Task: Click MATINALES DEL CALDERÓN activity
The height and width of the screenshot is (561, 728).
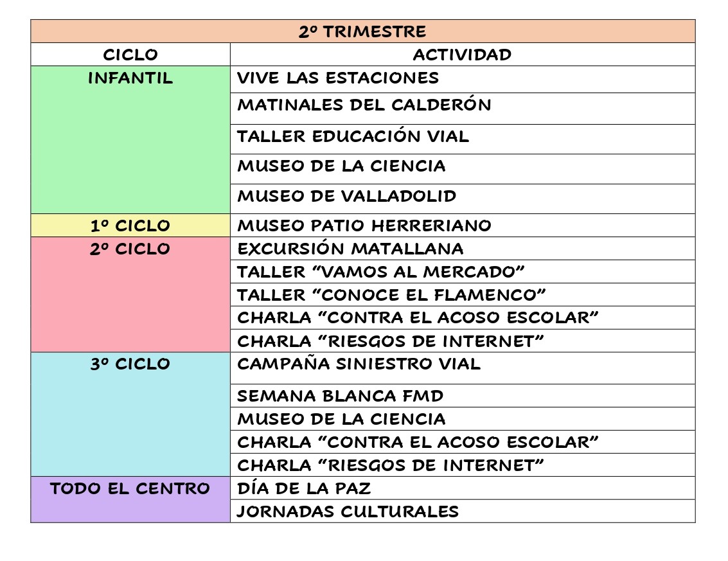Action: pos(364,105)
